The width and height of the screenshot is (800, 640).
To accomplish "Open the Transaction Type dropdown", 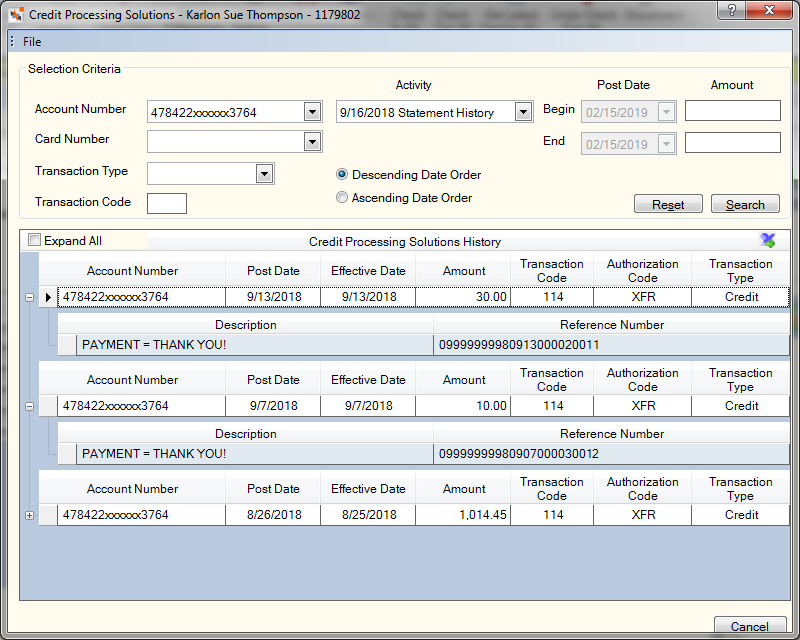I will pos(264,174).
